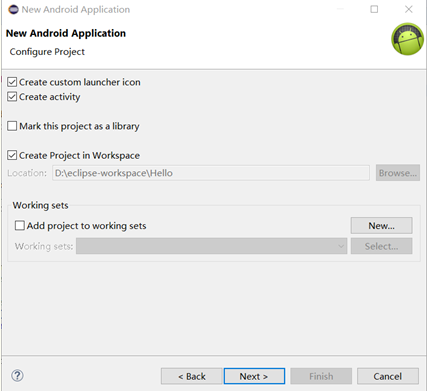Cancel the New Android Application wizard
Screen dimensions: 427x391
[x=388, y=376]
